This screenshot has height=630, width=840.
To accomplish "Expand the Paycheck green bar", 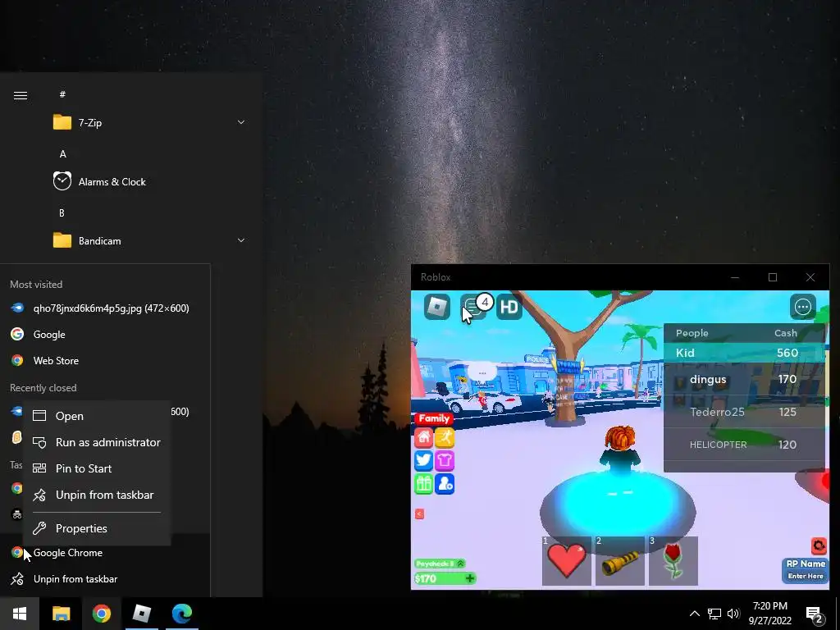I will 440,564.
